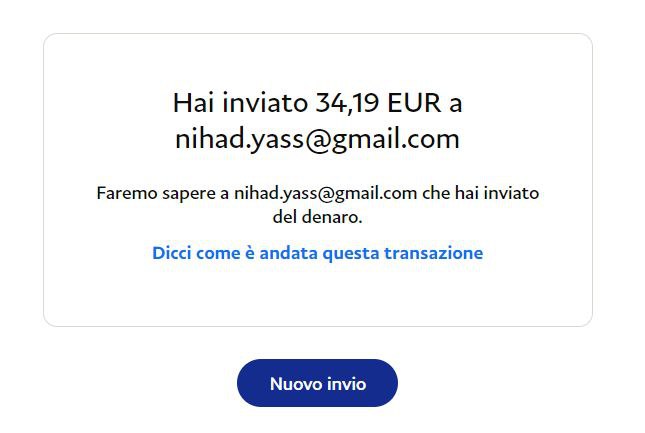
Task: Click the word inviato in the main heading
Action: coord(265,102)
